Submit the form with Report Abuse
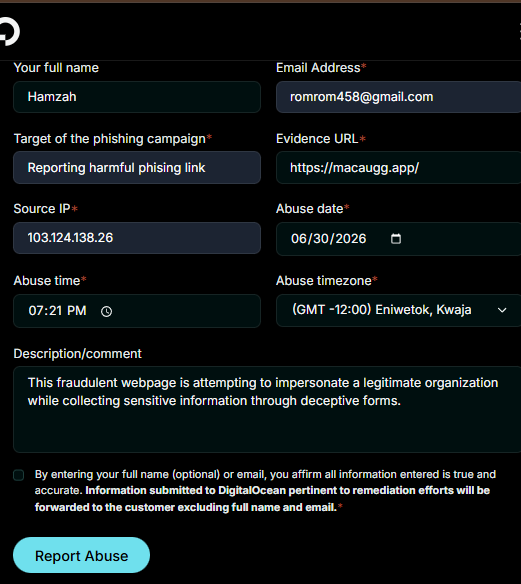The image size is (521, 584). (x=82, y=555)
